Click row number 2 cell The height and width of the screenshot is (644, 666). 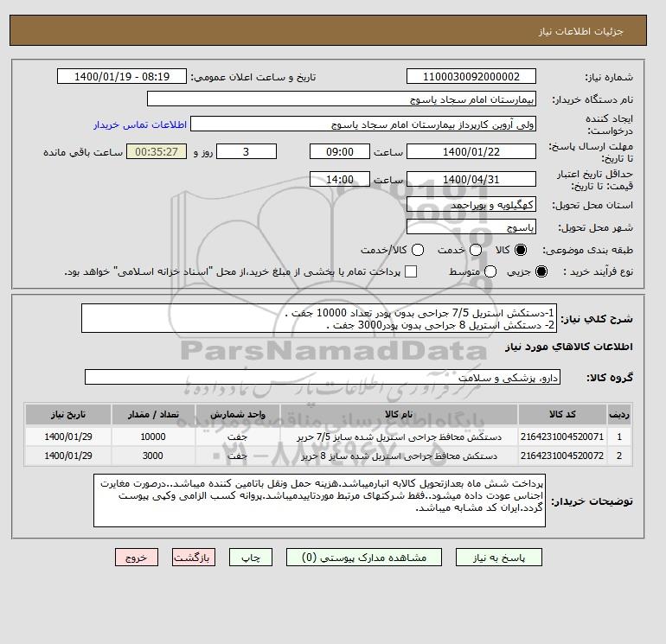(x=619, y=456)
